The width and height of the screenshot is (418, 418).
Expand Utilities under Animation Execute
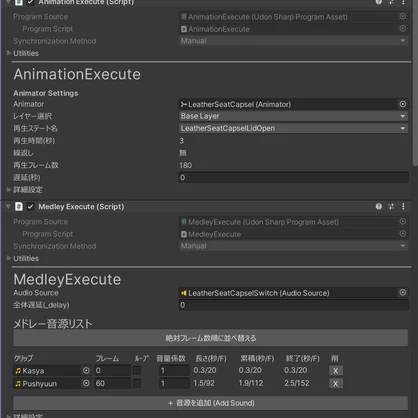9,53
